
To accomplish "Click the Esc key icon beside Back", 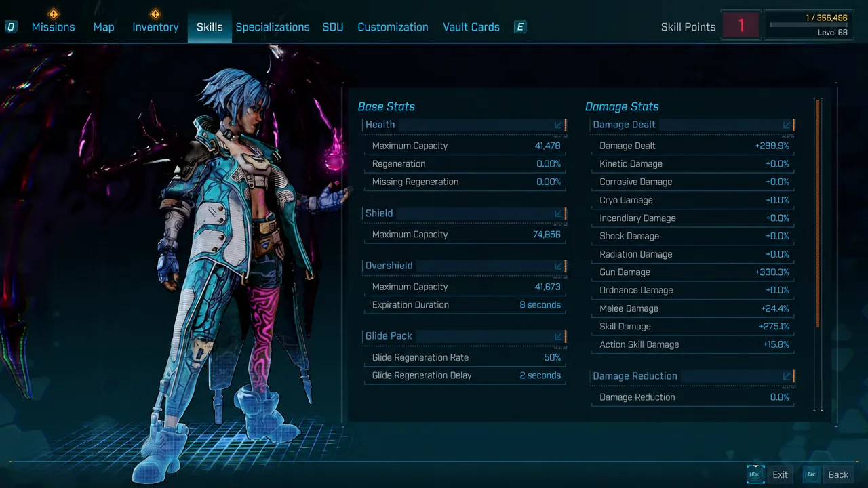I will pos(812,474).
